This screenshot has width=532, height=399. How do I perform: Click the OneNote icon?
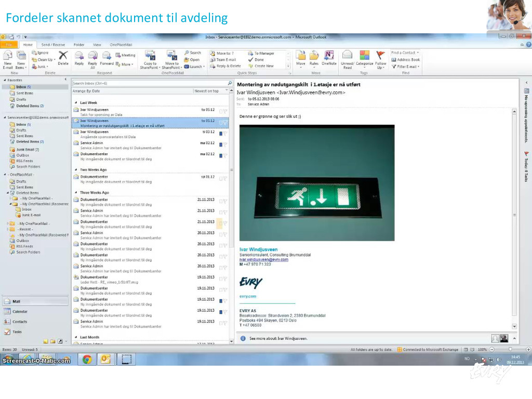coord(329,55)
